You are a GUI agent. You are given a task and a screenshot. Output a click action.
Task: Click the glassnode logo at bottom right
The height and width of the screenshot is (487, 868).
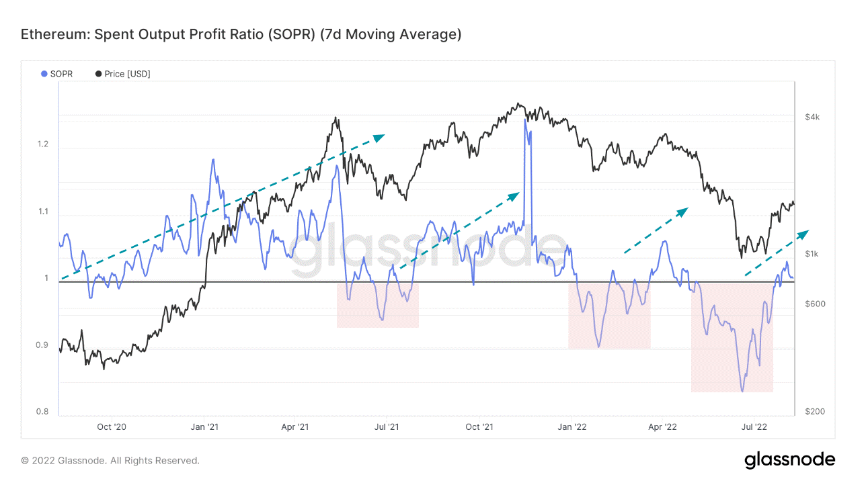point(789,460)
